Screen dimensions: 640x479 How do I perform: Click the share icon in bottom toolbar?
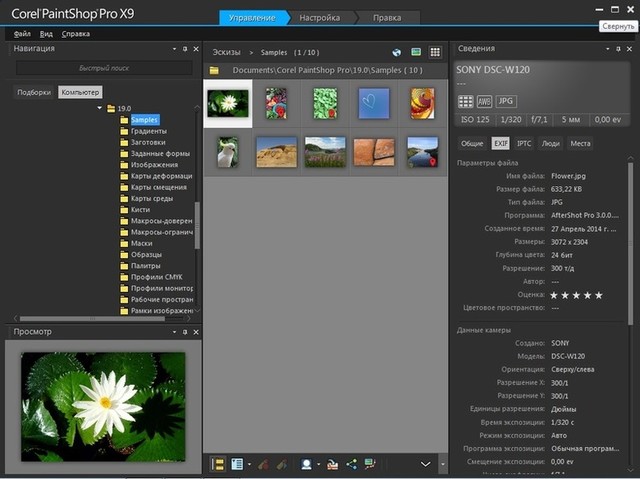click(x=351, y=464)
